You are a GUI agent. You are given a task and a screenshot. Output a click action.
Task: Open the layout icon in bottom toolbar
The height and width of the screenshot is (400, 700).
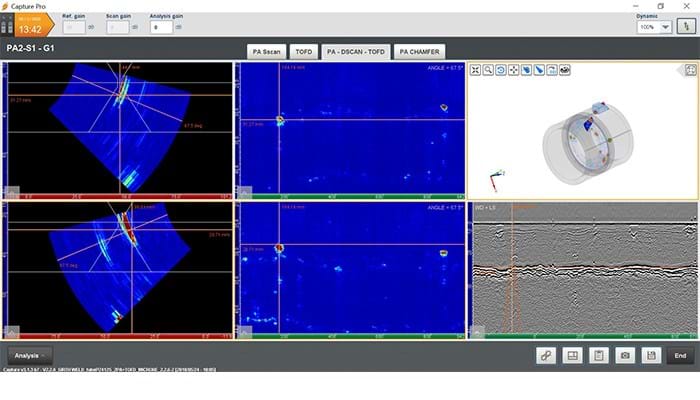point(573,355)
